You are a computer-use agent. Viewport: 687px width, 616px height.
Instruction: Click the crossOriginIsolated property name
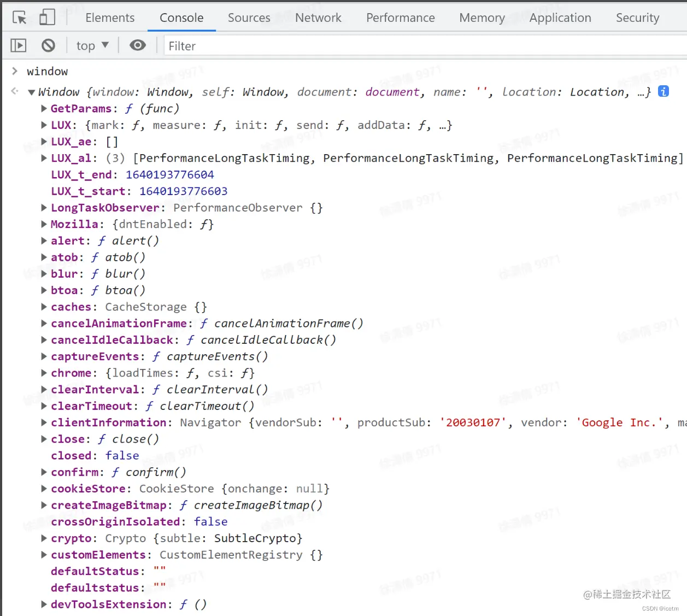[115, 521]
